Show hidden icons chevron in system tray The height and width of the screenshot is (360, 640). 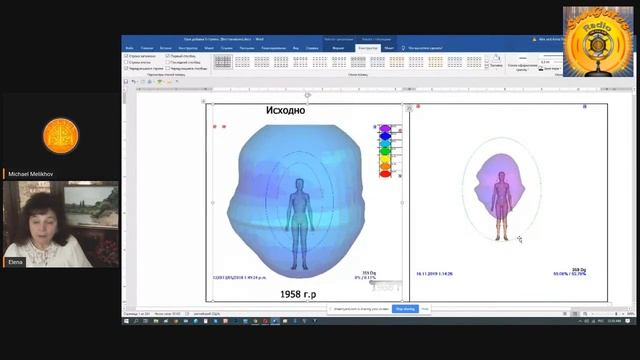(580, 321)
